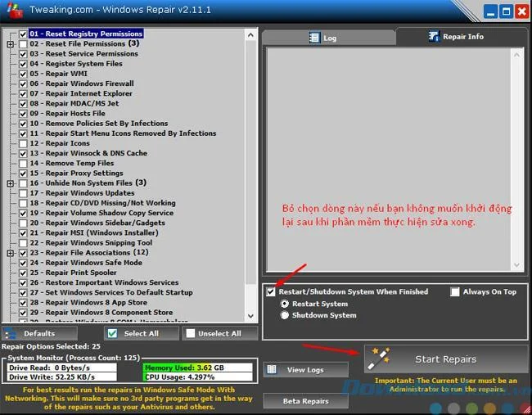Select the Restart System radio option
The height and width of the screenshot is (415, 532).
(285, 304)
